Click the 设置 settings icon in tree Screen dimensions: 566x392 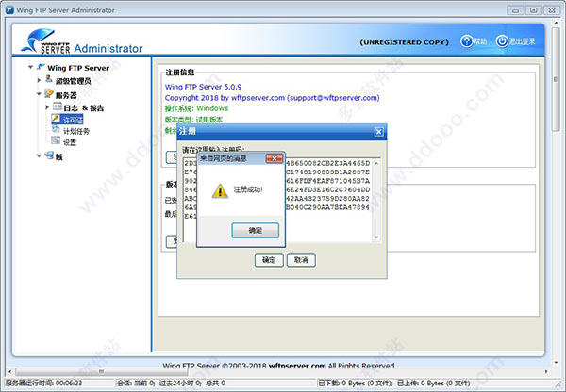[x=56, y=140]
